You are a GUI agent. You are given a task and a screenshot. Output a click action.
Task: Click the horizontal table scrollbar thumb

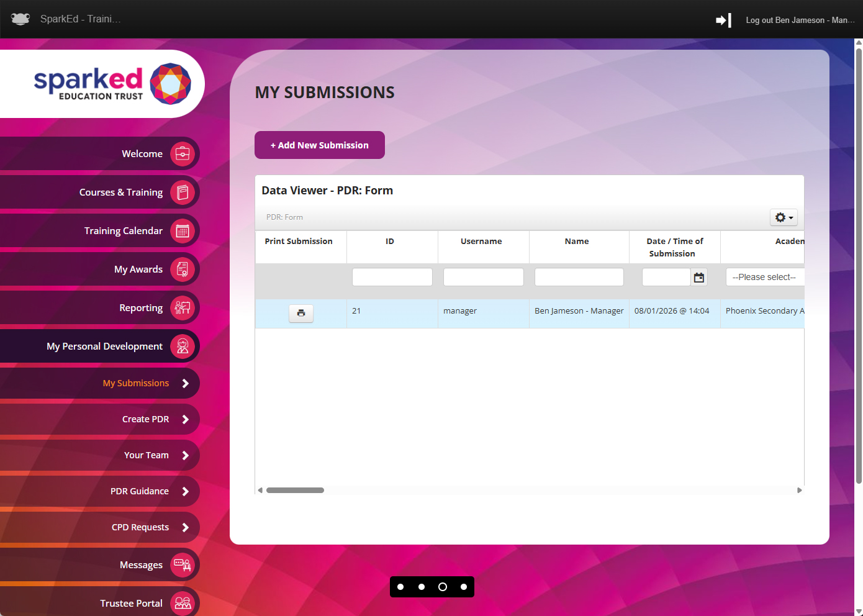[295, 491]
